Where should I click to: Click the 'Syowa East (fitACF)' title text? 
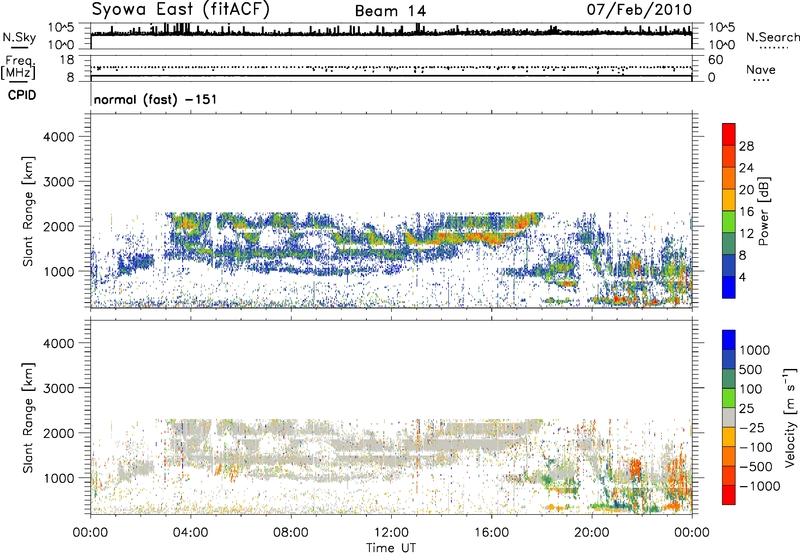tap(181, 10)
